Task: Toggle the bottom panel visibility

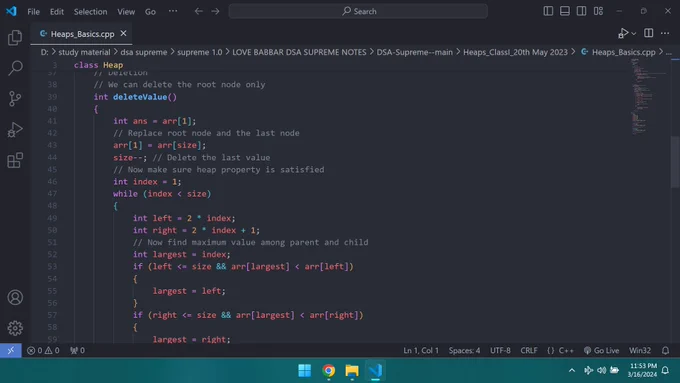Action: [x=565, y=11]
